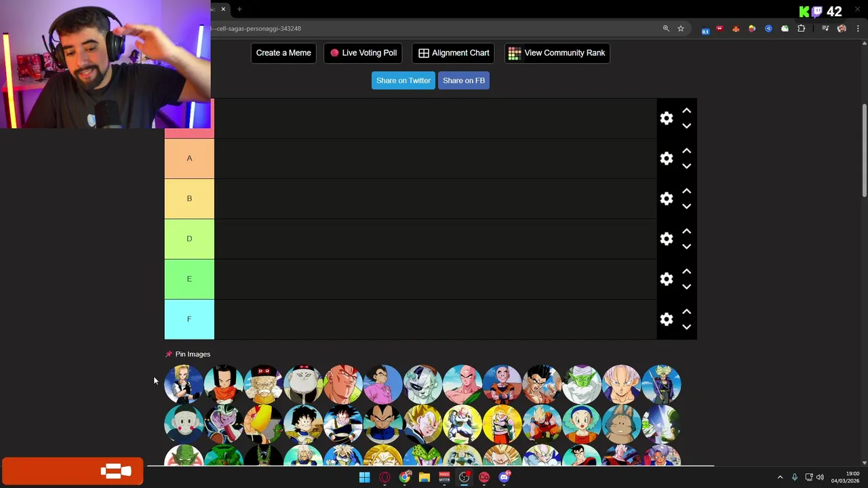This screenshot has height=488, width=868.
Task: Close the current browser tab
Action: click(223, 9)
